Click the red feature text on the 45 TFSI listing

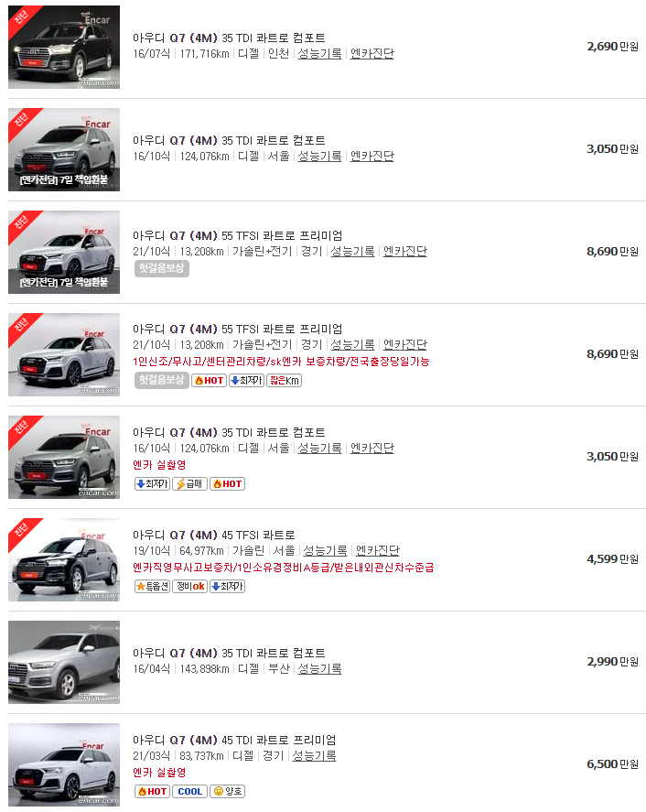275,568
